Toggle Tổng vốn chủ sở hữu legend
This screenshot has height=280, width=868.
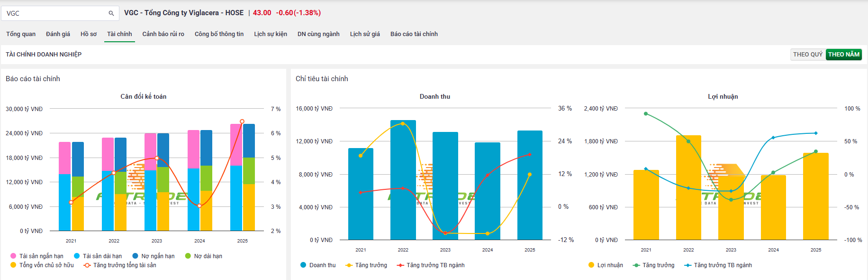[x=42, y=265]
